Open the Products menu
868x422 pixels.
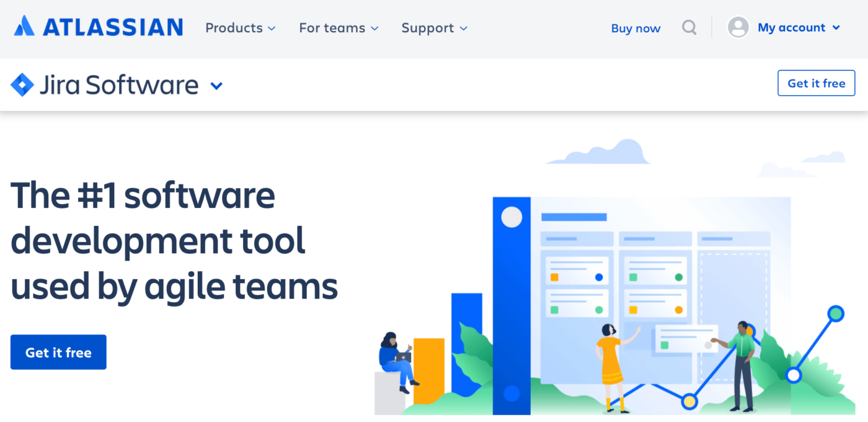(x=241, y=28)
